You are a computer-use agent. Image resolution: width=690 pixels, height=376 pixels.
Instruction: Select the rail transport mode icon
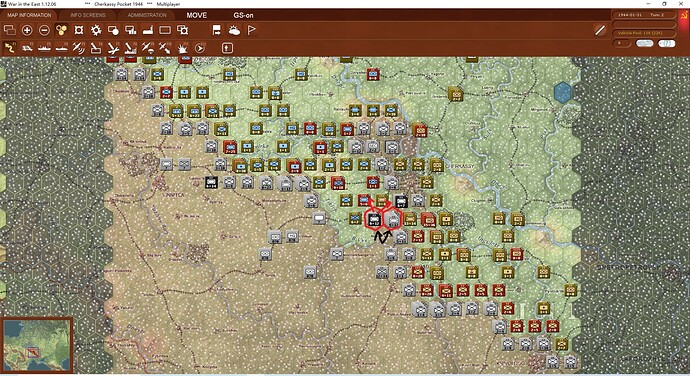point(27,48)
